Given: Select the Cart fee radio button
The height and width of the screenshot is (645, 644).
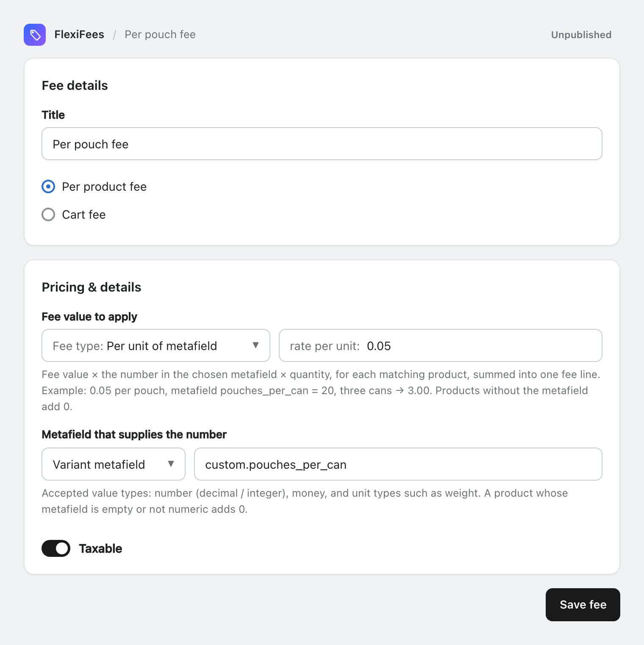Looking at the screenshot, I should (48, 214).
